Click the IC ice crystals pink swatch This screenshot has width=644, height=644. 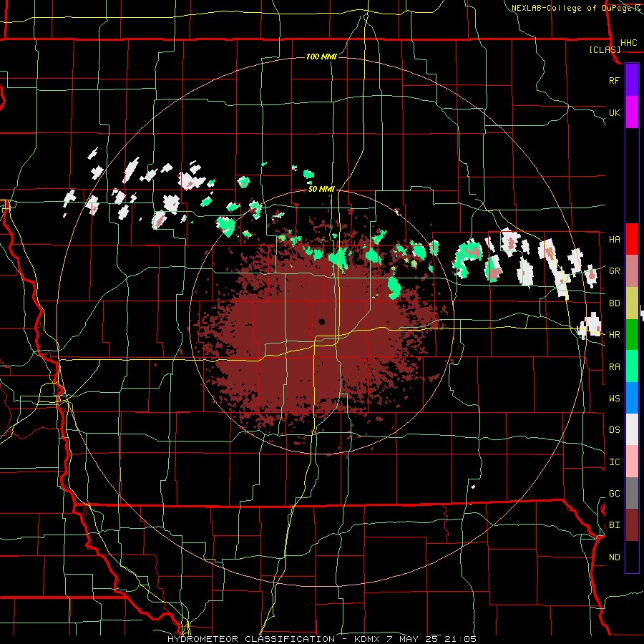coord(632,462)
